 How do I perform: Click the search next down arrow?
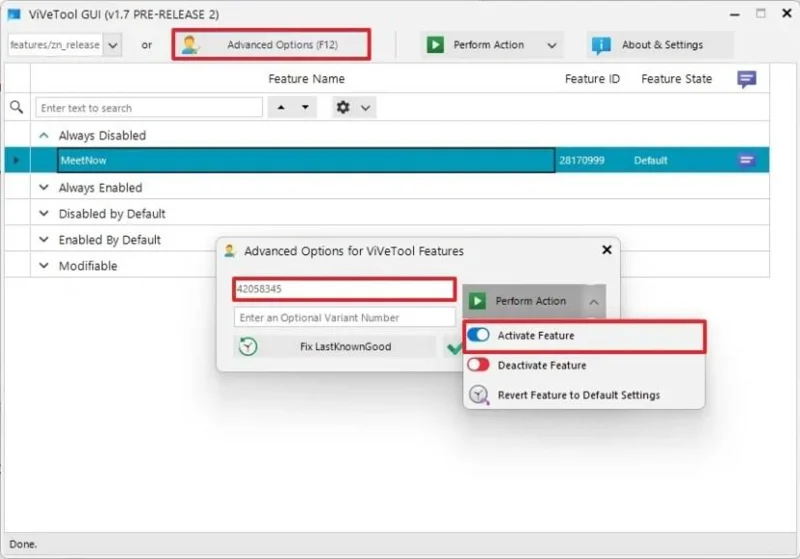(305, 107)
